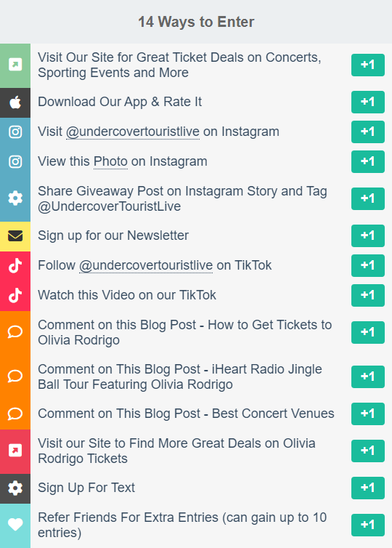Click the heart icon for Refer Friends

15,525
